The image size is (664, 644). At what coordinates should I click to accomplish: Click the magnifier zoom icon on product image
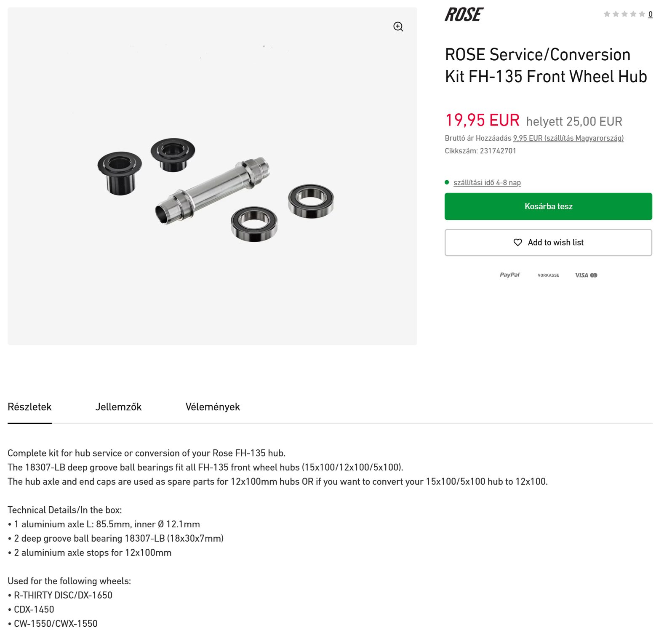398,27
